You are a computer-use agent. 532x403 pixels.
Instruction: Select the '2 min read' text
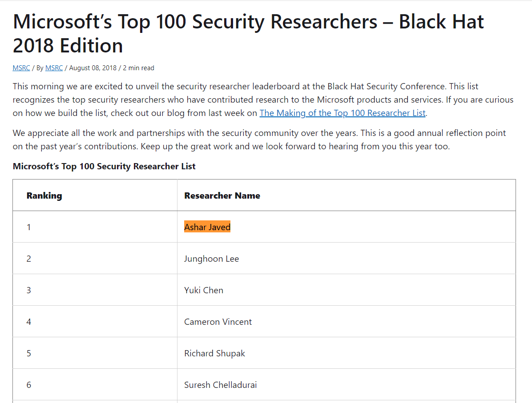(138, 68)
